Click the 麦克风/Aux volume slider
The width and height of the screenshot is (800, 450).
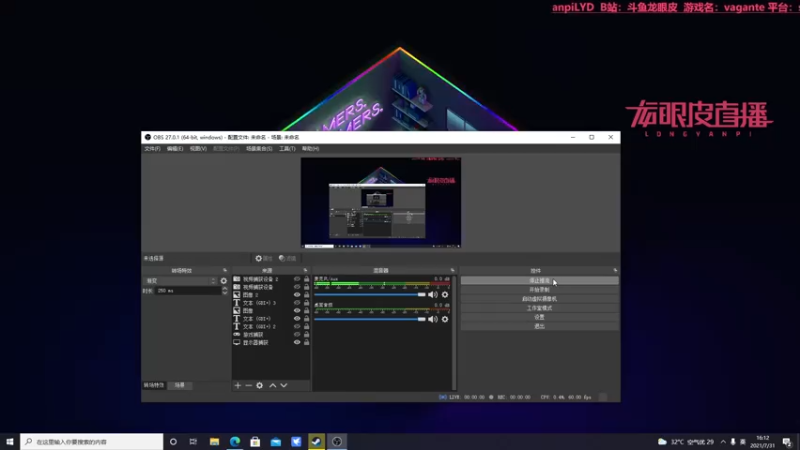(x=369, y=294)
